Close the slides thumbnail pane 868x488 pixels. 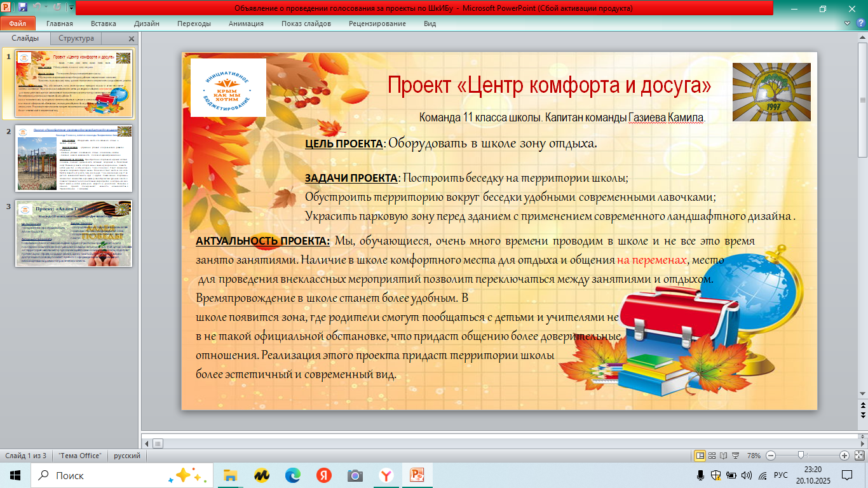tap(132, 39)
